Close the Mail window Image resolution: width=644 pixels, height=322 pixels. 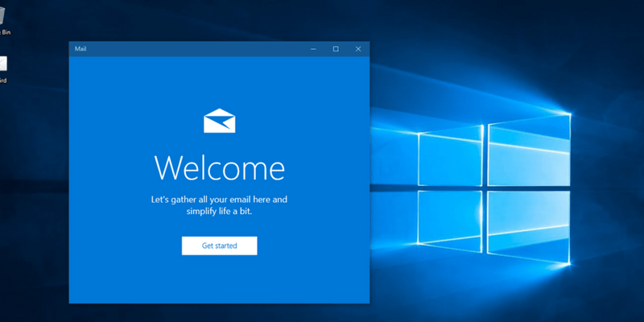[358, 49]
